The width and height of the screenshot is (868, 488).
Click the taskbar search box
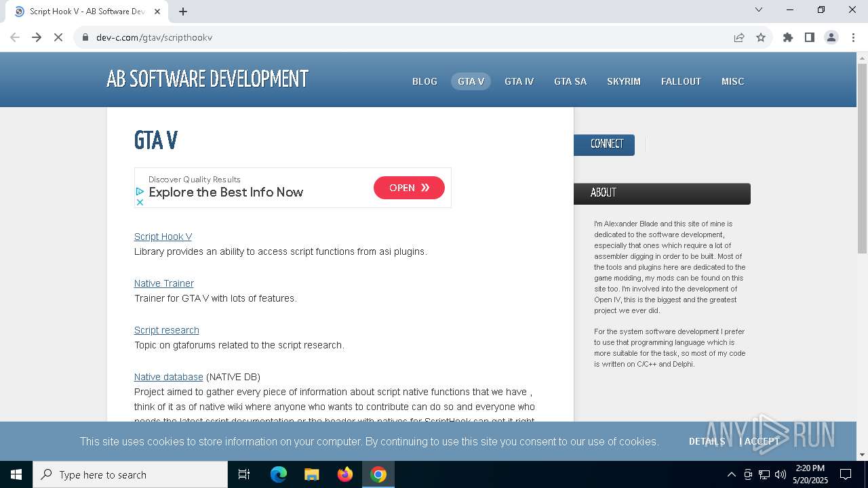click(x=130, y=474)
